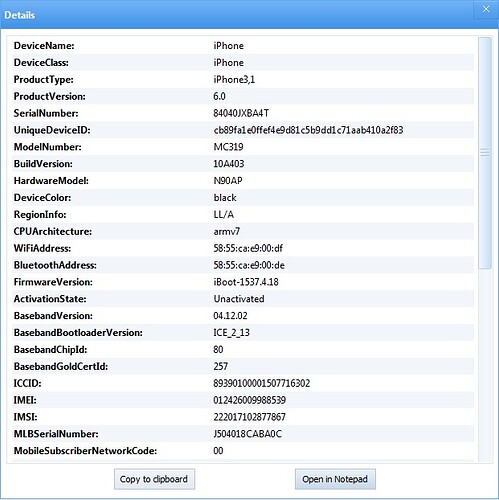The height and width of the screenshot is (500, 499).
Task: Click the SerialNumber label
Action: (x=46, y=113)
